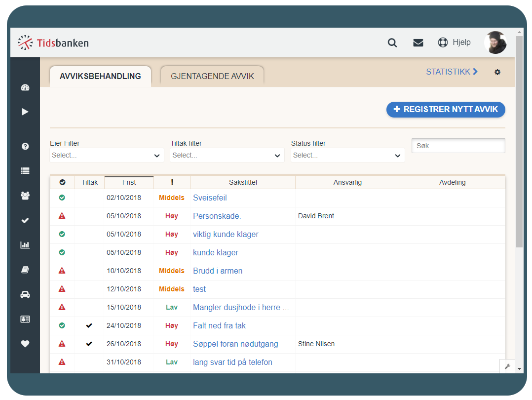
Task: Open messages envelope icon
Action: [x=418, y=43]
